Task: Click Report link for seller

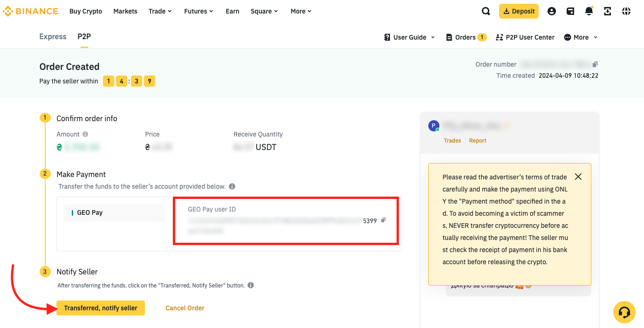Action: [x=478, y=140]
